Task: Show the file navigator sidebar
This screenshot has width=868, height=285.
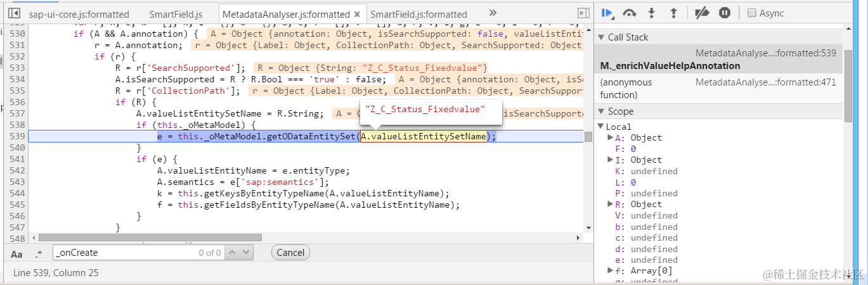Action: [14, 13]
